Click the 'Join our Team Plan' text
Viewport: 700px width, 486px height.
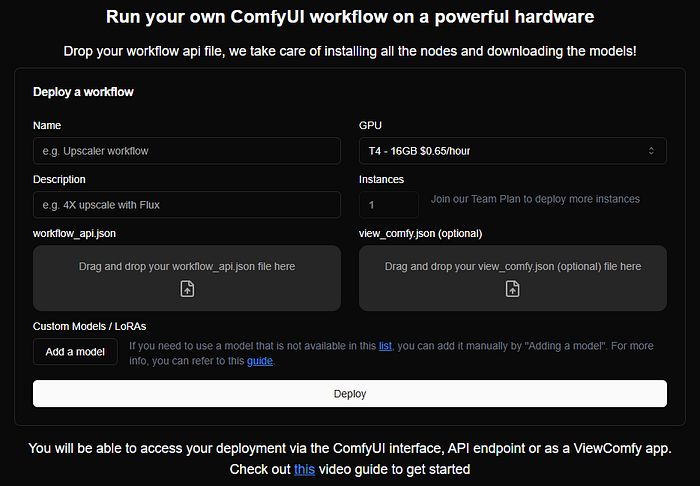[535, 199]
